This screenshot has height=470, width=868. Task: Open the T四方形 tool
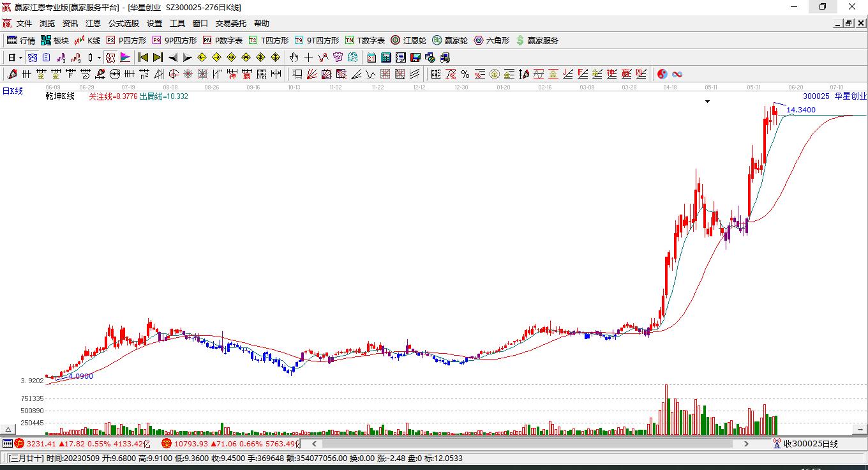click(x=268, y=40)
